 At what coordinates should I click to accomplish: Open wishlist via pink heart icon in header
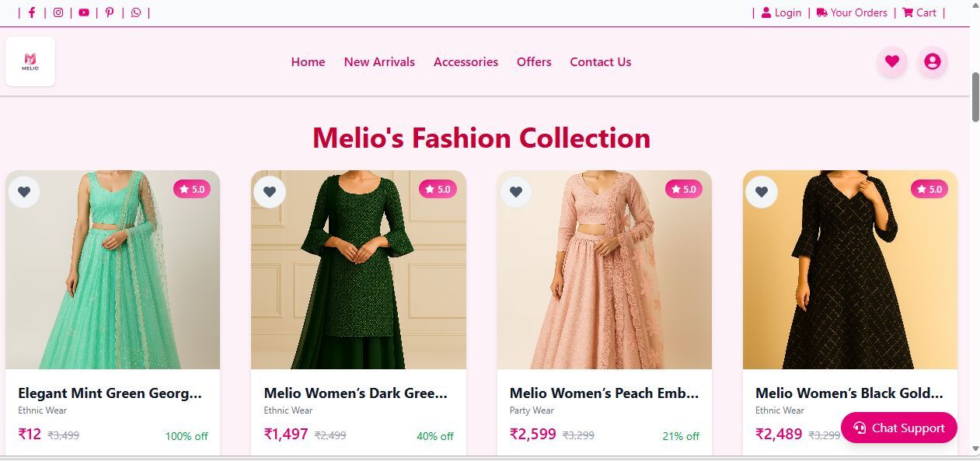click(891, 61)
